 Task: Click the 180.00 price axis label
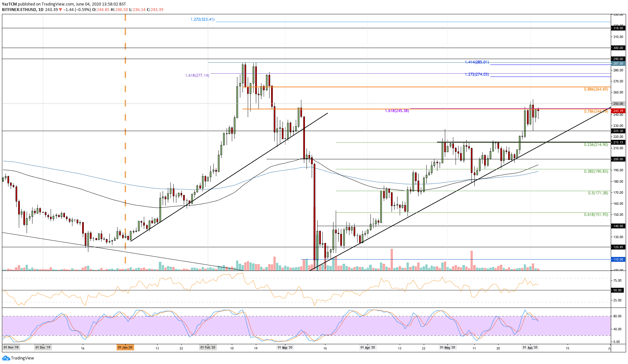point(618,181)
